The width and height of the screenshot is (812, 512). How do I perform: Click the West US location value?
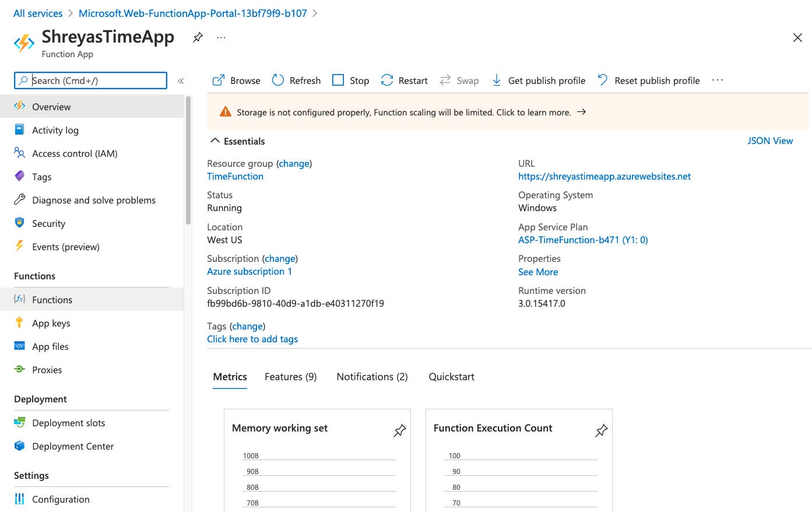click(224, 240)
